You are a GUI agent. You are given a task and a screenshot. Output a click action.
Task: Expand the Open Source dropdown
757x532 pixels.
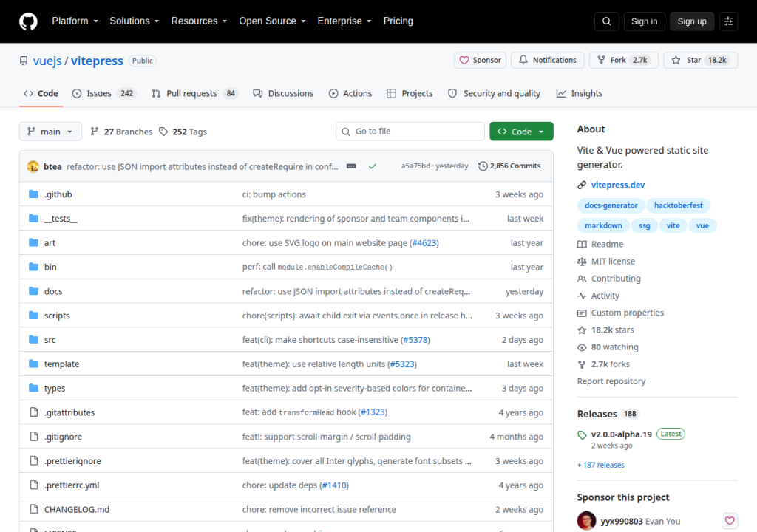click(272, 21)
